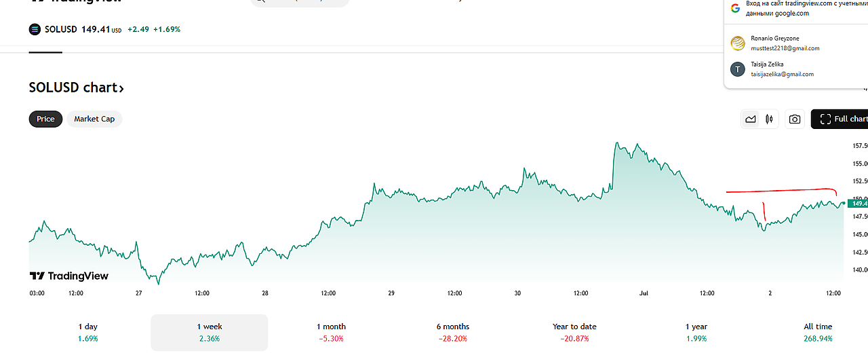868x353 pixels.
Task: Open SOLUSD chart heading link
Action: click(77, 88)
